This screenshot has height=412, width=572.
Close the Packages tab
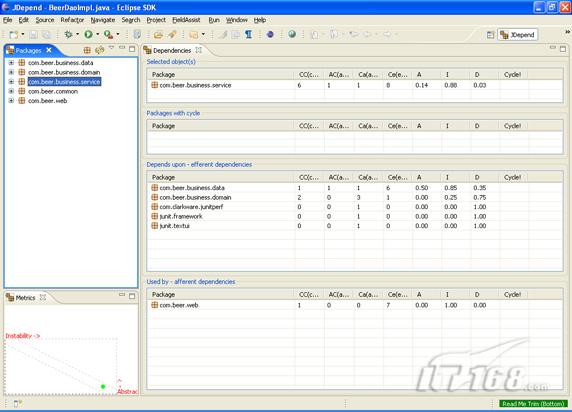[x=49, y=50]
